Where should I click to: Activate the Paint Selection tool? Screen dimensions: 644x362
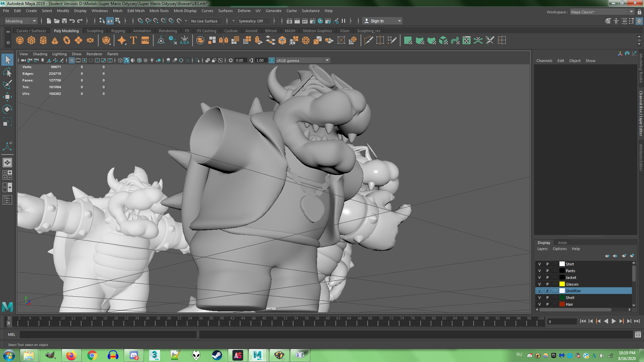point(7,84)
